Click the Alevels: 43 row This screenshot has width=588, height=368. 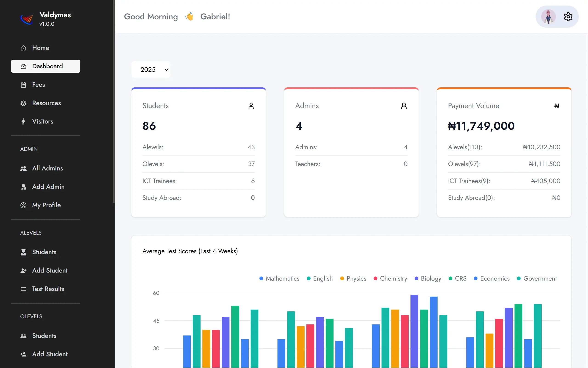point(198,147)
